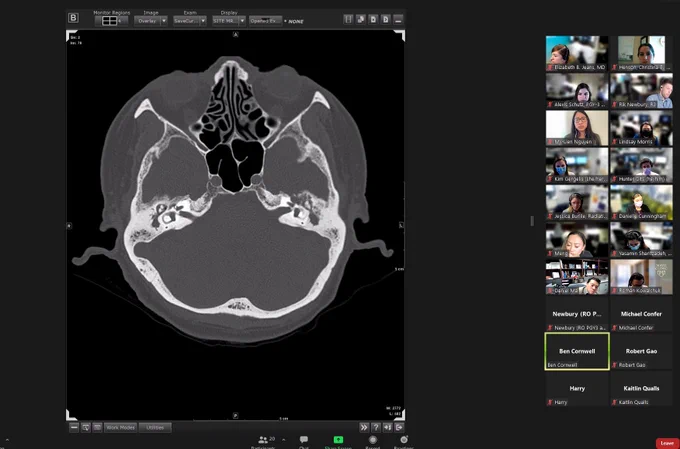Viewport: 680px width, 449px height.
Task: Click the arrows icon beside the help icon
Action: 388,427
